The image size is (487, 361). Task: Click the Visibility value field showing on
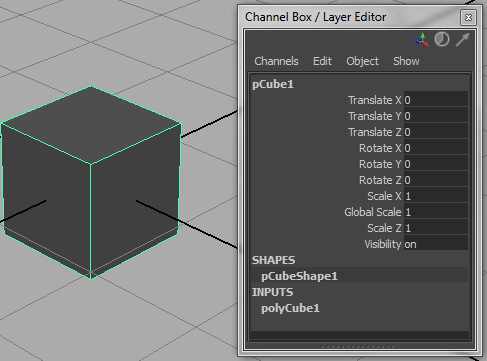click(x=436, y=244)
